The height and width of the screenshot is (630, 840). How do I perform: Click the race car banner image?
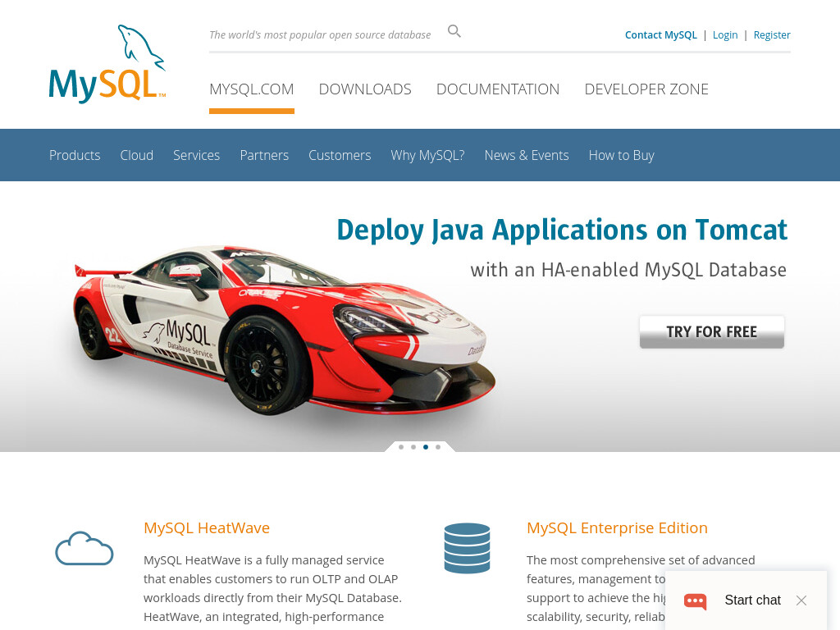coord(284,330)
